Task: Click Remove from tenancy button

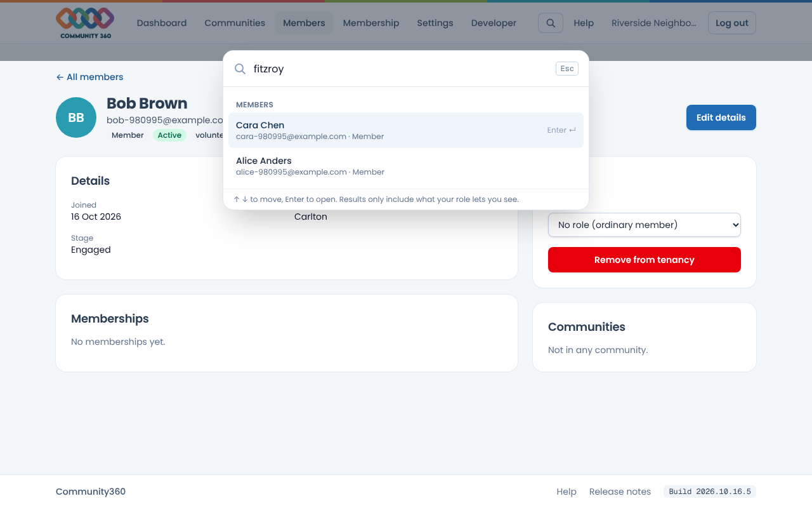Action: [x=645, y=260]
